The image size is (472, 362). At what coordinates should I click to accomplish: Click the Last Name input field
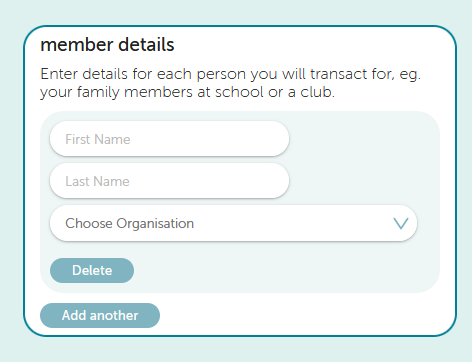(169, 181)
